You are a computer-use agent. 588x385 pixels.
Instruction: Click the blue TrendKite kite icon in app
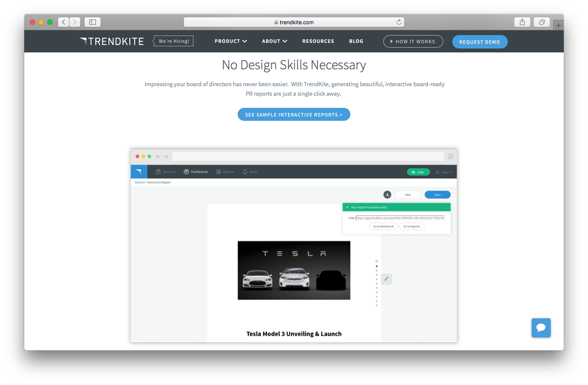tap(139, 171)
